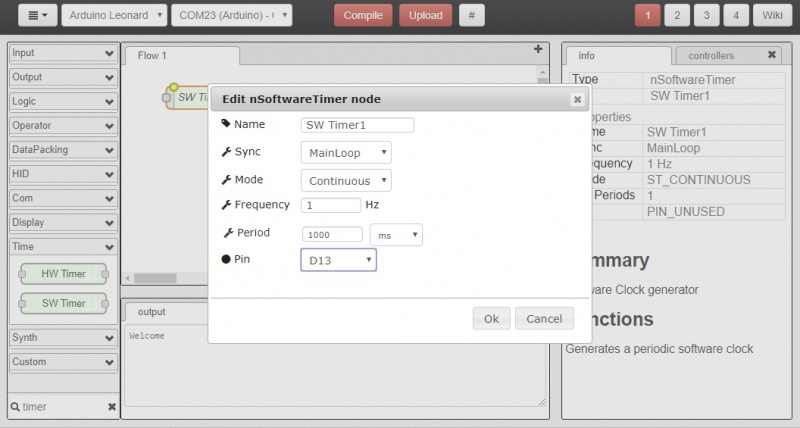The height and width of the screenshot is (428, 800).
Task: Click the Welcome output text area
Action: click(335, 366)
